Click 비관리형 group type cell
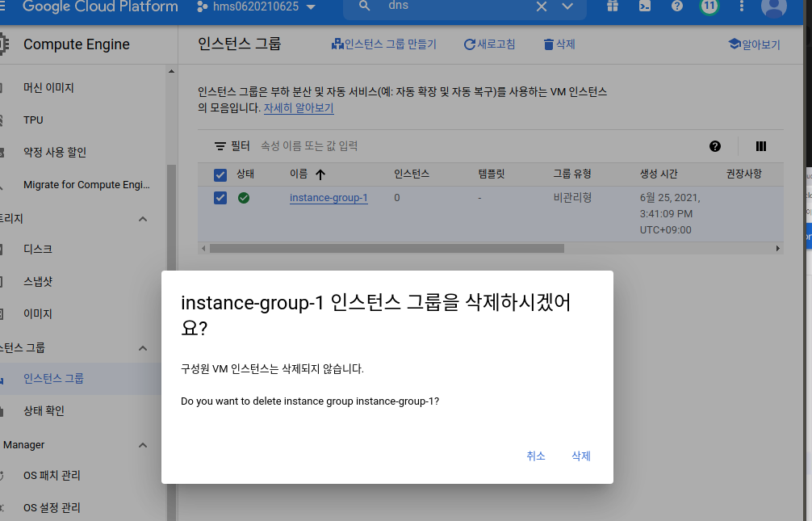 (573, 198)
